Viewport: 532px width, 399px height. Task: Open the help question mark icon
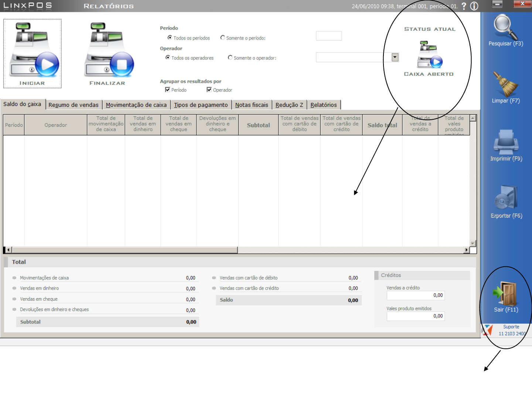pyautogui.click(x=464, y=6)
